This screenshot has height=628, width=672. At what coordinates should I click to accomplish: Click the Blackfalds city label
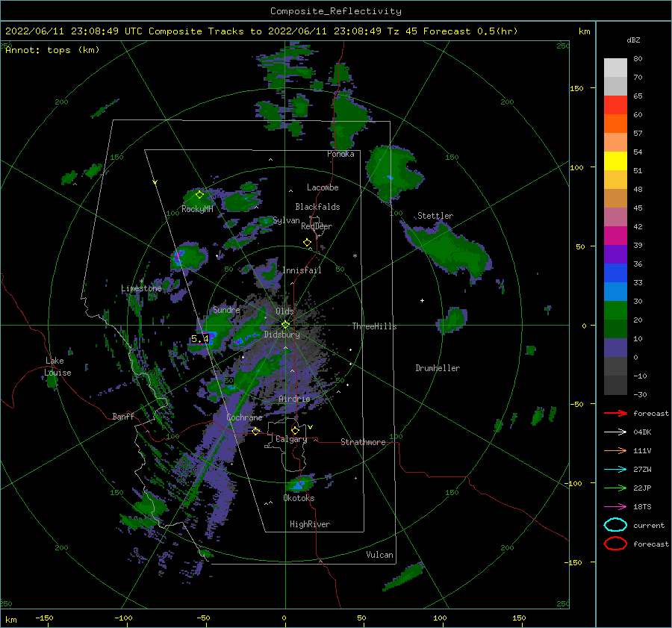pos(317,207)
